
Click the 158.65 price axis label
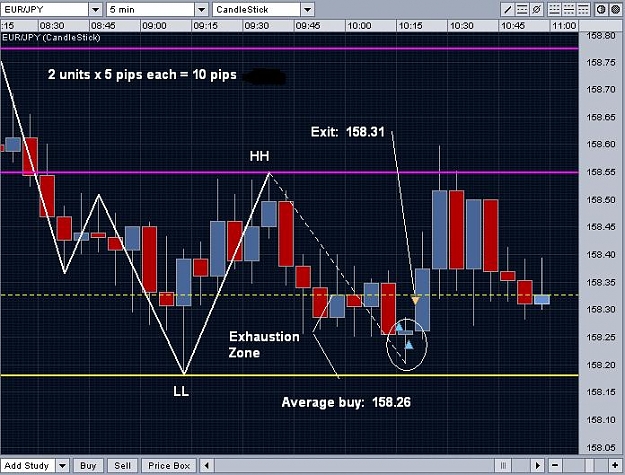coord(600,118)
